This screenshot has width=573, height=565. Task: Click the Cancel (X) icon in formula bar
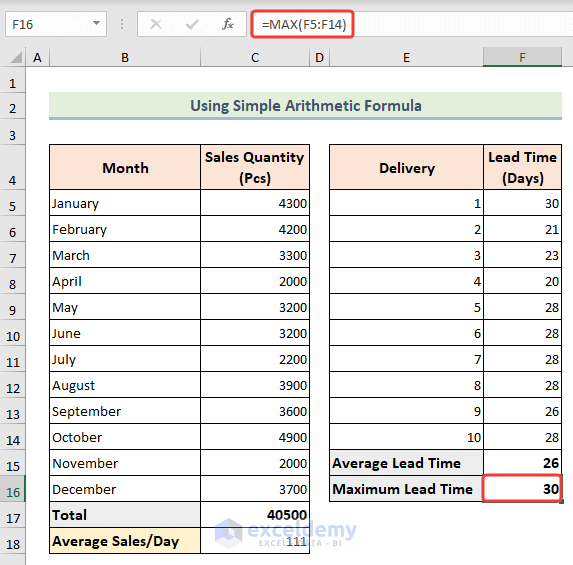(156, 24)
